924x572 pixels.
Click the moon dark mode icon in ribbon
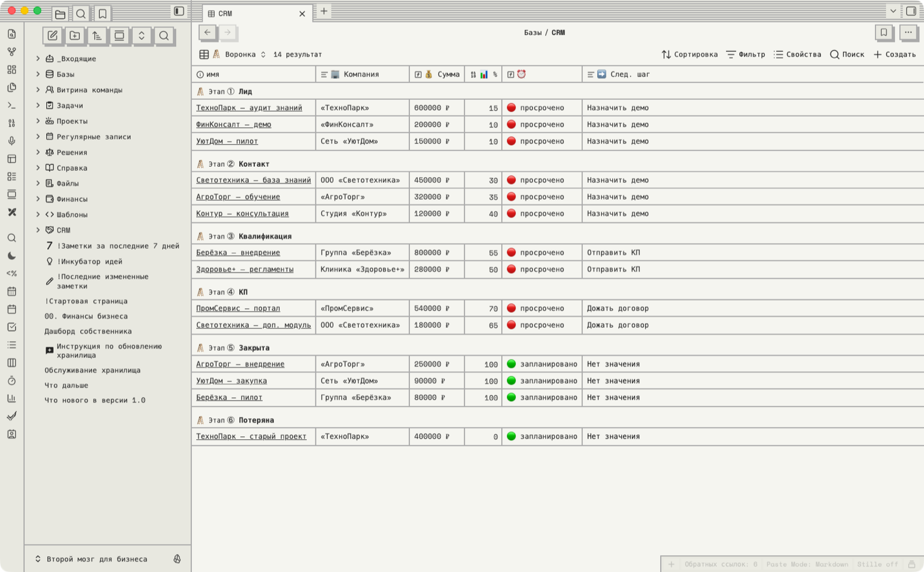click(12, 256)
